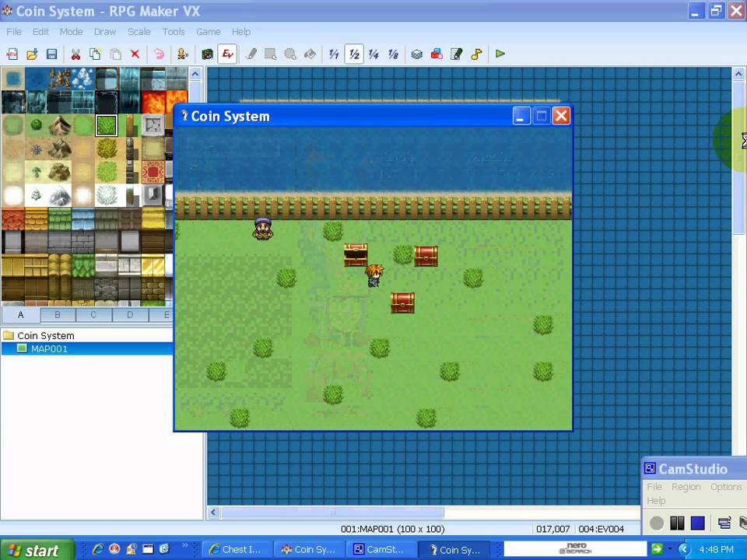Switch to Map editing mode icon
The width and height of the screenshot is (747, 560).
tap(207, 54)
